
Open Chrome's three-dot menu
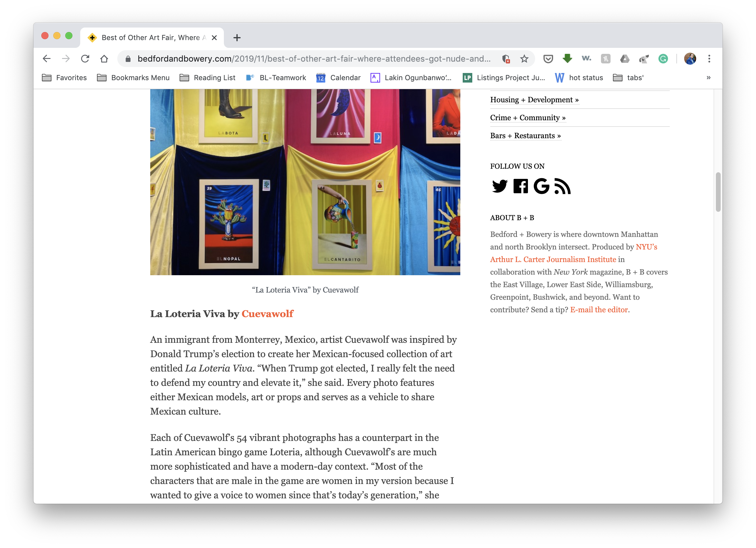[709, 59]
